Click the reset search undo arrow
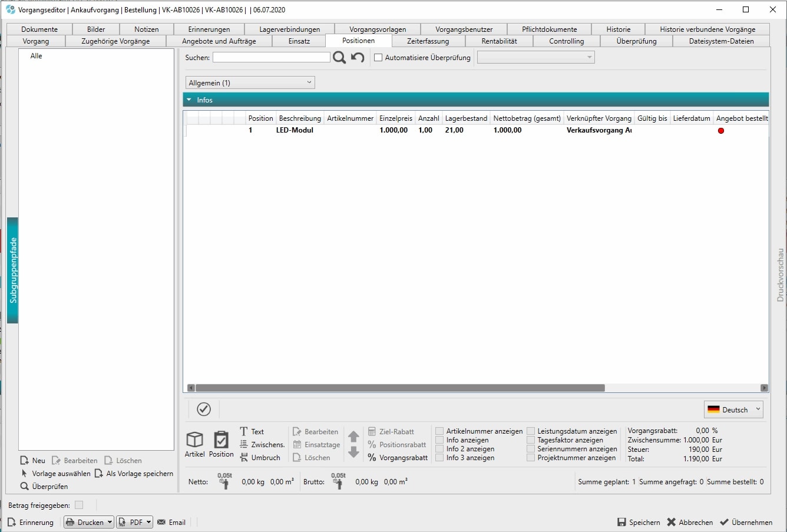Image resolution: width=787 pixels, height=532 pixels. coord(358,57)
